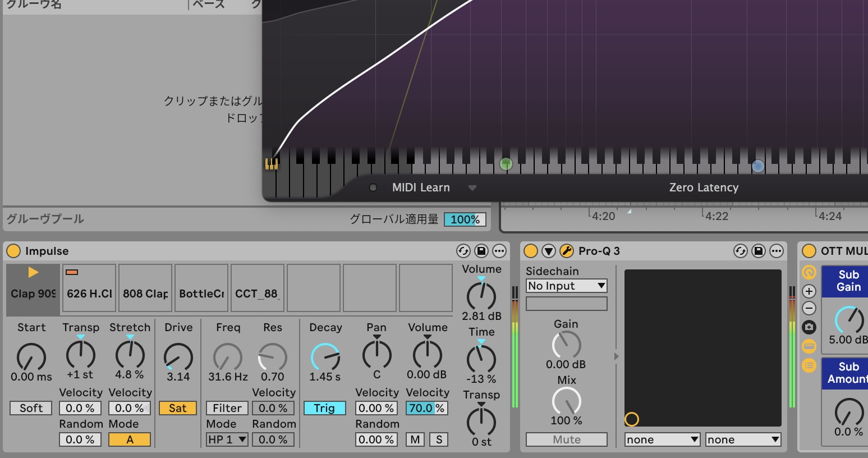Click Impulse's hot-swap preset icon

coord(463,251)
